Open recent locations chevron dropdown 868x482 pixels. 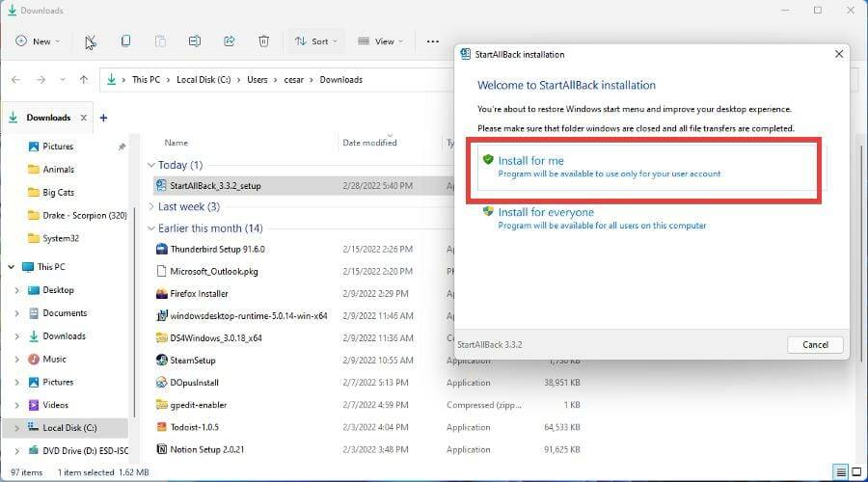click(63, 80)
